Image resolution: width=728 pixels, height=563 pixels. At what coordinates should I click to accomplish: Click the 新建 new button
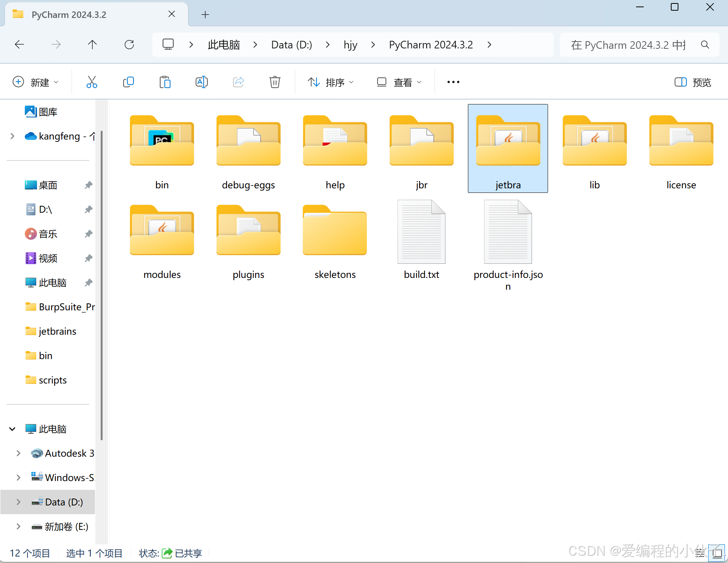tap(35, 82)
